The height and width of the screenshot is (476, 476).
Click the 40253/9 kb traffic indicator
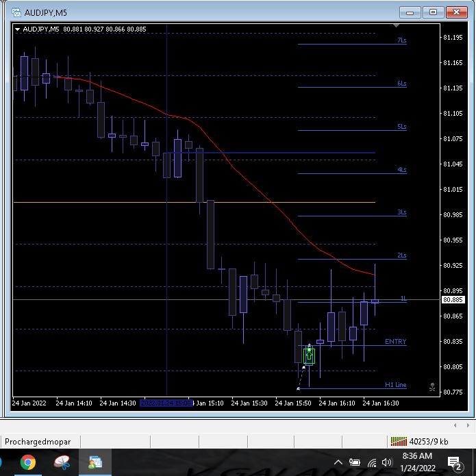tap(428, 441)
